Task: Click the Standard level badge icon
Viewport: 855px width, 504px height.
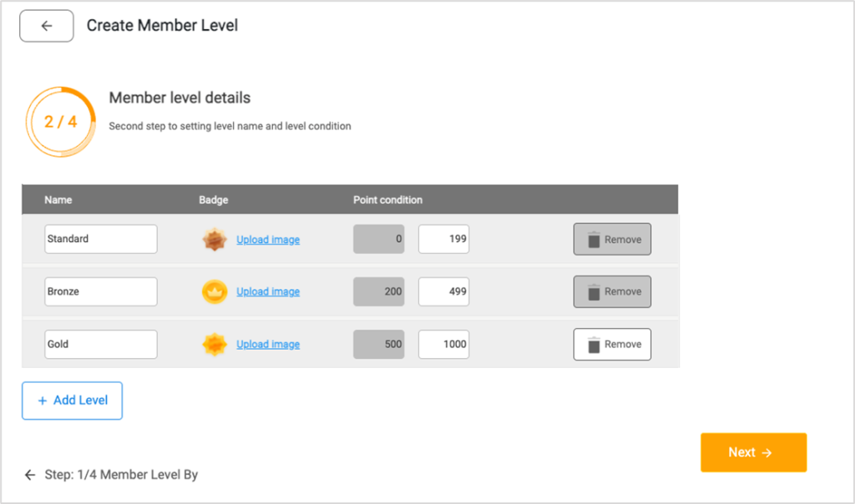Action: (x=215, y=239)
